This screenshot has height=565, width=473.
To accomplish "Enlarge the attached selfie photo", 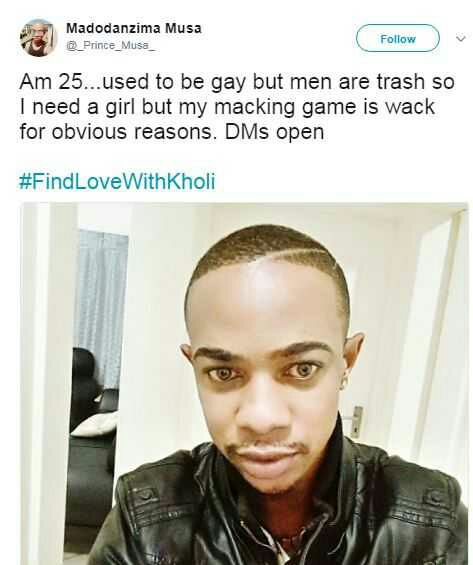I will click(x=244, y=383).
